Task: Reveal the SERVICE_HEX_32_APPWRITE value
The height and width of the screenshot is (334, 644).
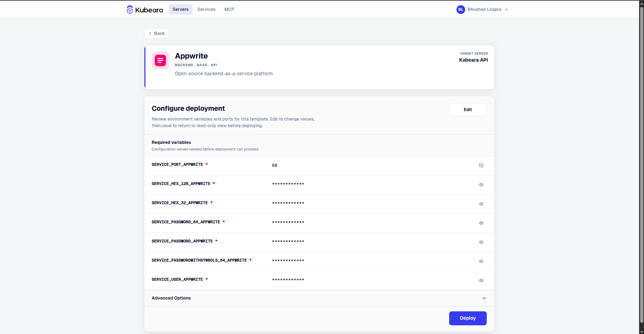Action: [x=481, y=204]
